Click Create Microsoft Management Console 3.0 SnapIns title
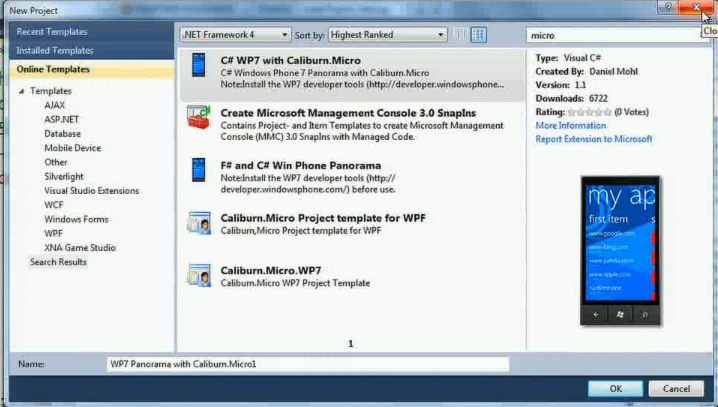Viewport: 718px width, 407px height. coord(348,113)
